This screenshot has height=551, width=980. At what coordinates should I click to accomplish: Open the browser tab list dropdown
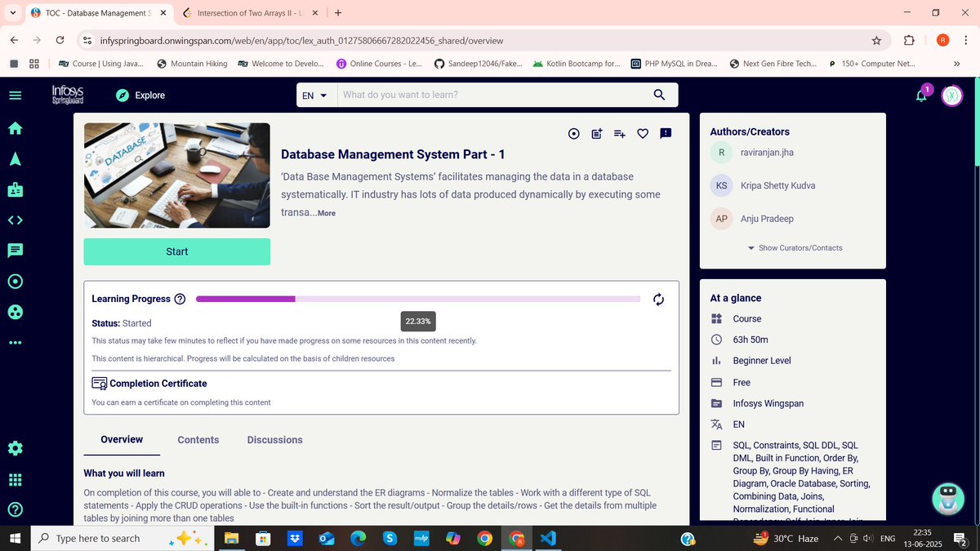[x=12, y=13]
